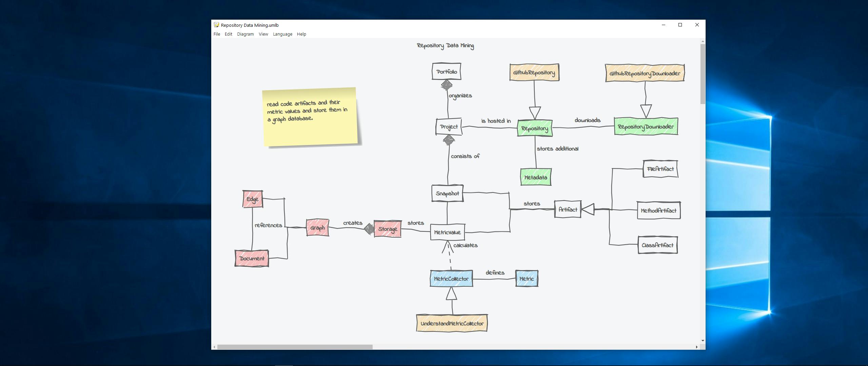Click the vertical scrollbar down arrow
Viewport: 868px width, 366px height.
click(703, 341)
